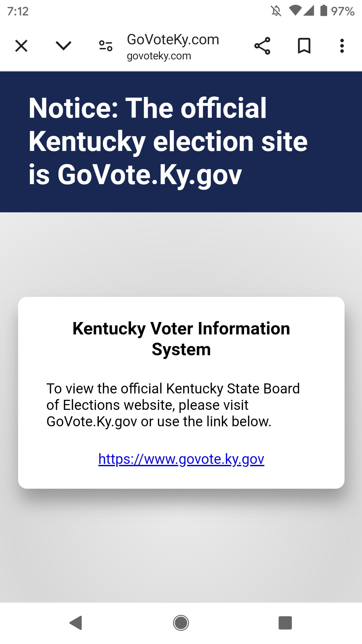
Task: Tap the Notice banner heading
Action: [x=168, y=141]
